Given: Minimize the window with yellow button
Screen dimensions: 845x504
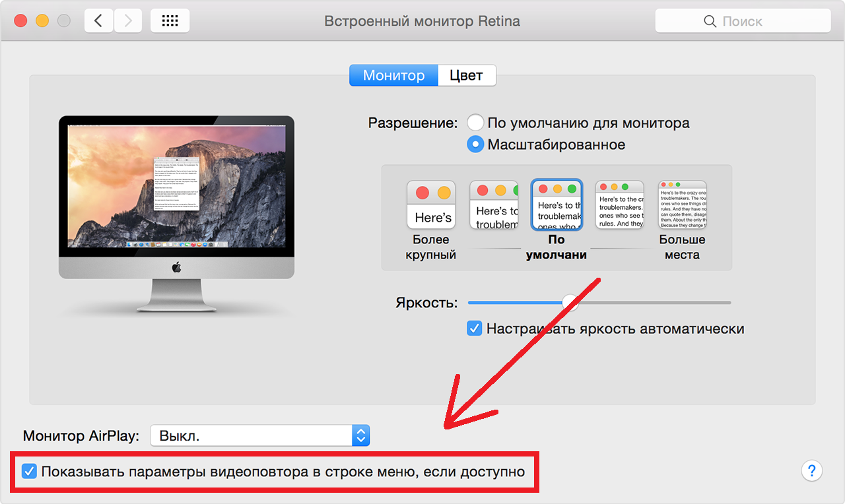Looking at the screenshot, I should point(42,21).
